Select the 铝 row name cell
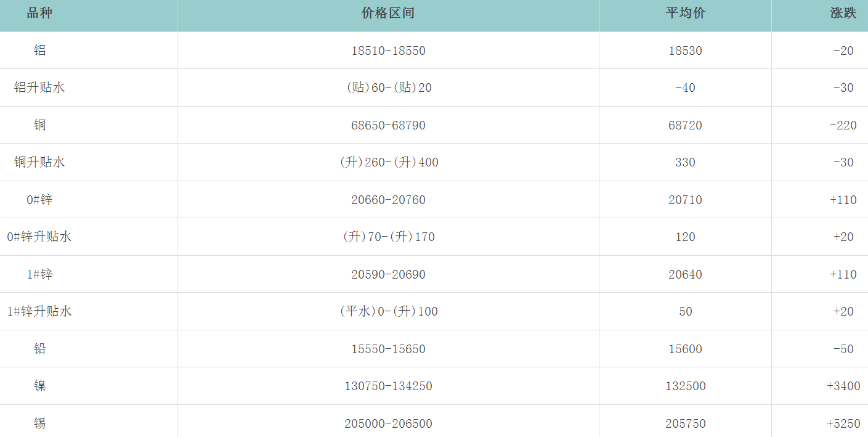Screen dimensions: 868x437 click(x=39, y=51)
